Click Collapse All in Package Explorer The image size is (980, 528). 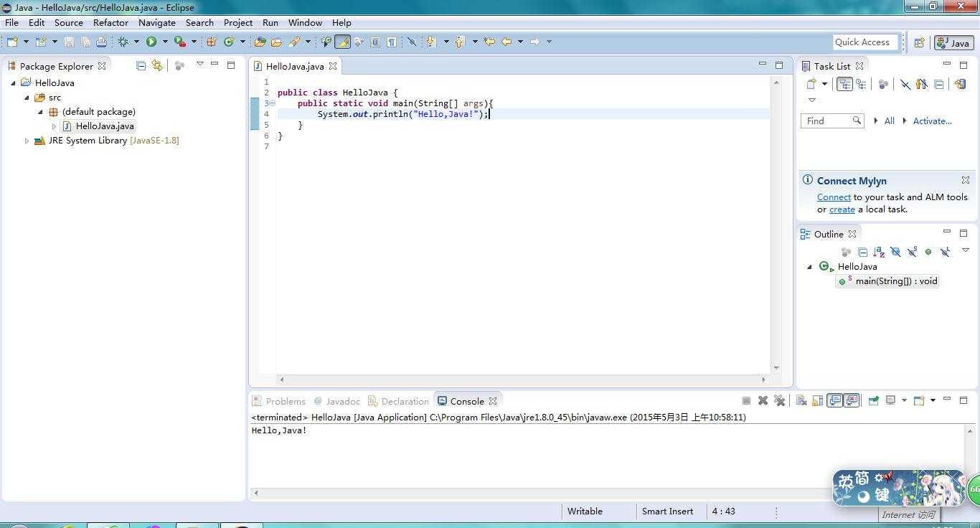tap(141, 65)
